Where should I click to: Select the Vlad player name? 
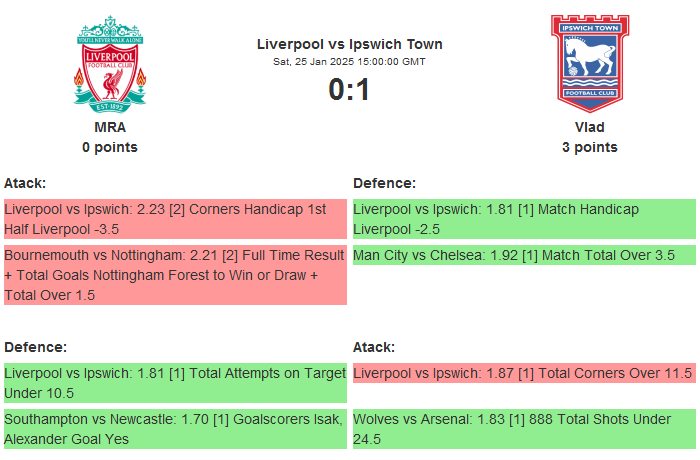(x=589, y=127)
